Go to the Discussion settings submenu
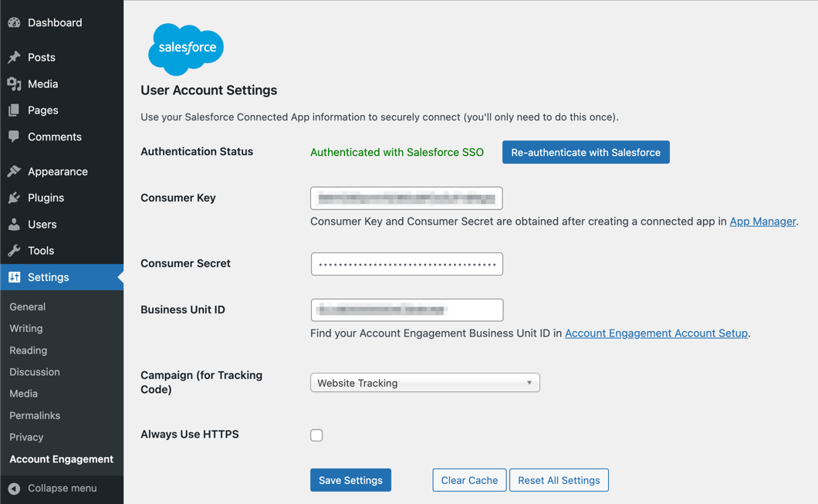818x504 pixels. click(x=35, y=372)
